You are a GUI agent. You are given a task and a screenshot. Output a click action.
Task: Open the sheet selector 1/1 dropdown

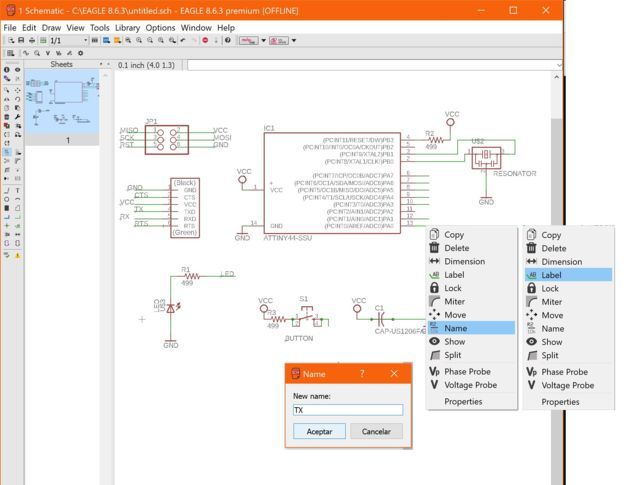coord(68,40)
